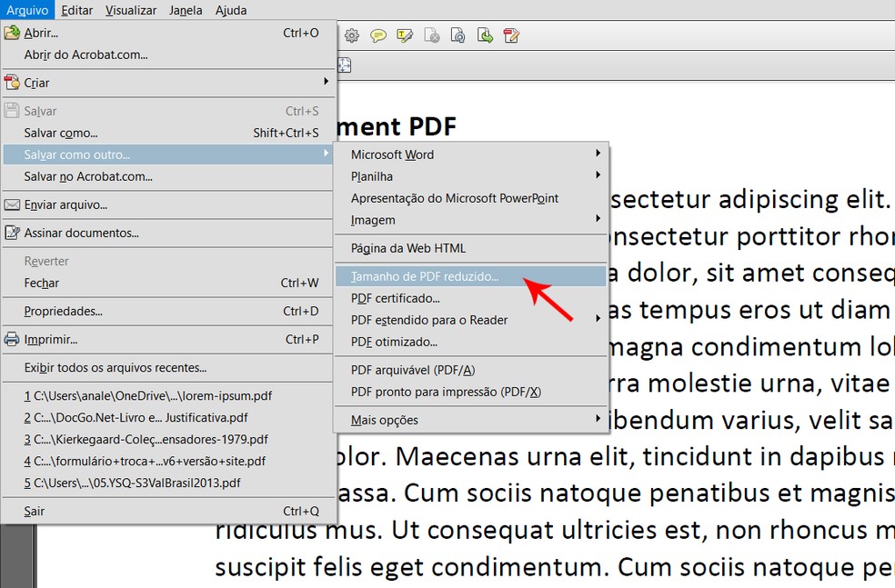Open the Janela menu

tap(186, 10)
